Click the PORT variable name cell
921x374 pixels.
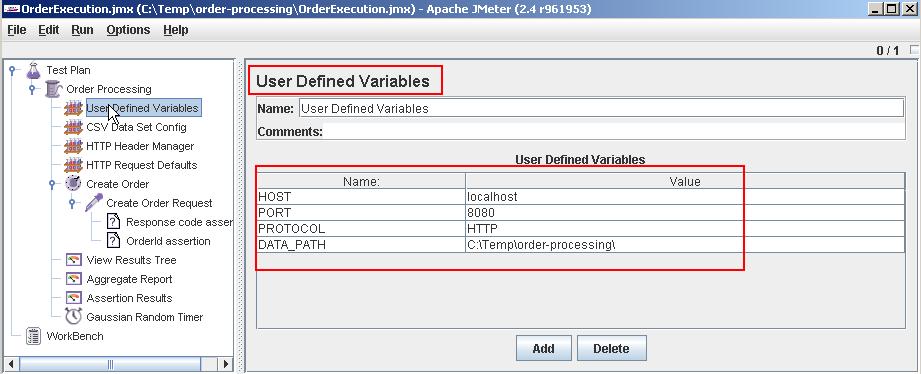(361, 213)
